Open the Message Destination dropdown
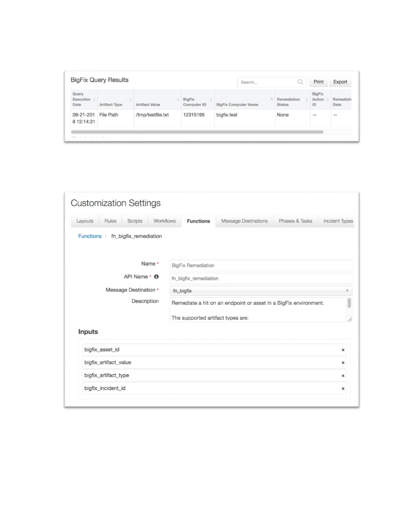Screen dimensions: 411x532 click(x=261, y=291)
